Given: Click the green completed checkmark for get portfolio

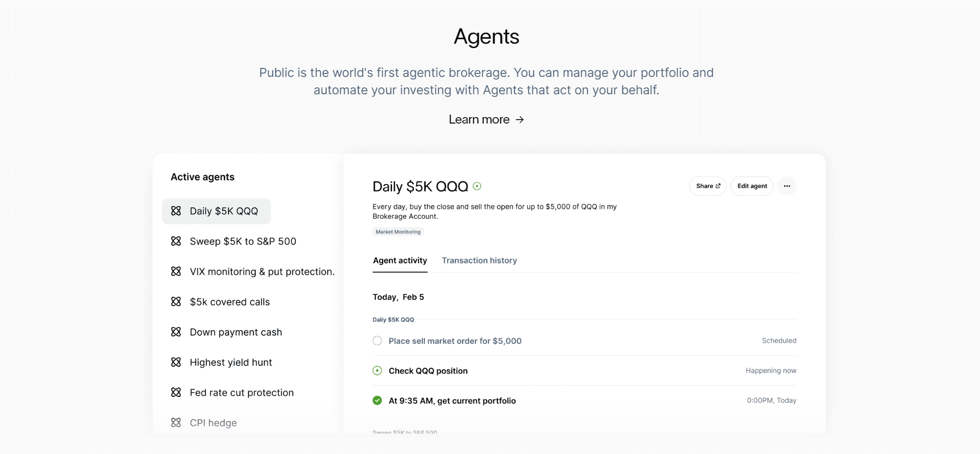Looking at the screenshot, I should click(377, 400).
